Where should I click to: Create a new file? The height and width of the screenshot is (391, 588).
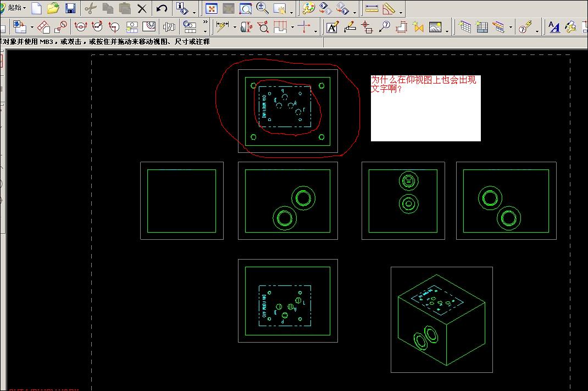(x=36, y=8)
